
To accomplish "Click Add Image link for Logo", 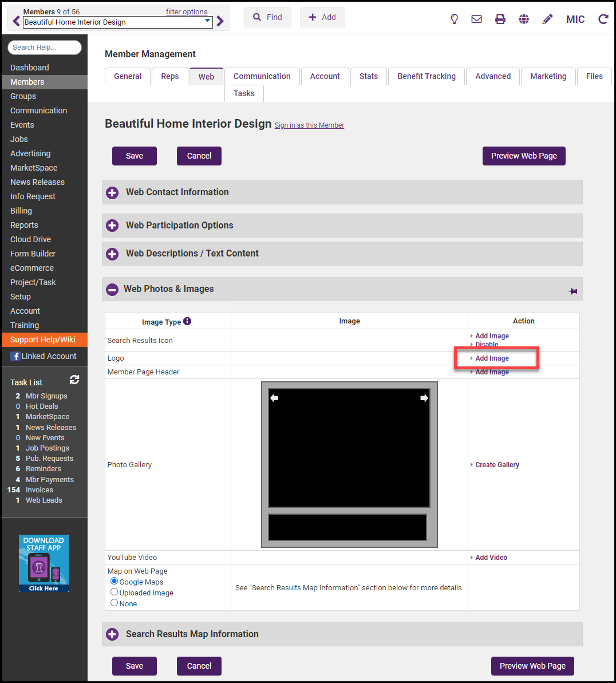I will tap(492, 358).
